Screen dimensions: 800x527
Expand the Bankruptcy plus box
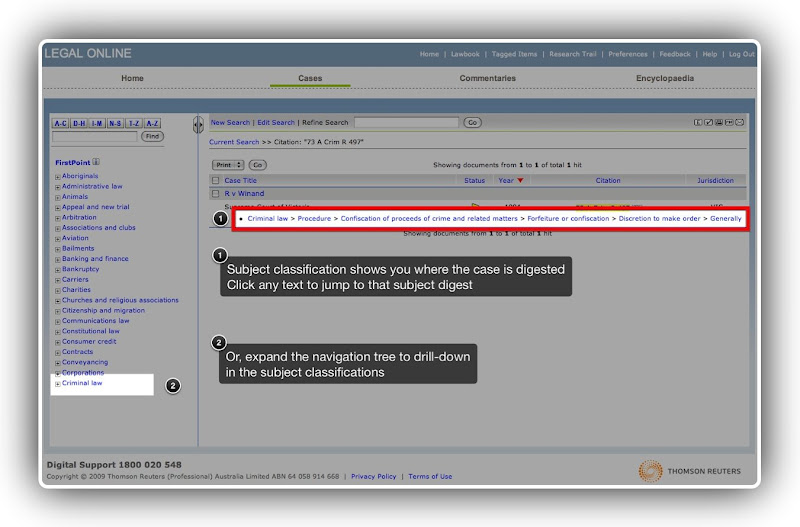coord(58,269)
